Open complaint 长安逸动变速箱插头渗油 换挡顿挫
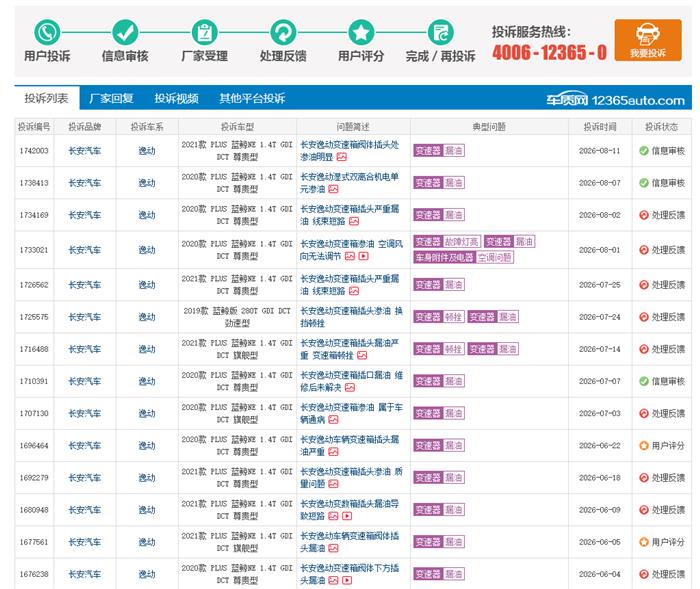The image size is (700, 589). pyautogui.click(x=351, y=317)
